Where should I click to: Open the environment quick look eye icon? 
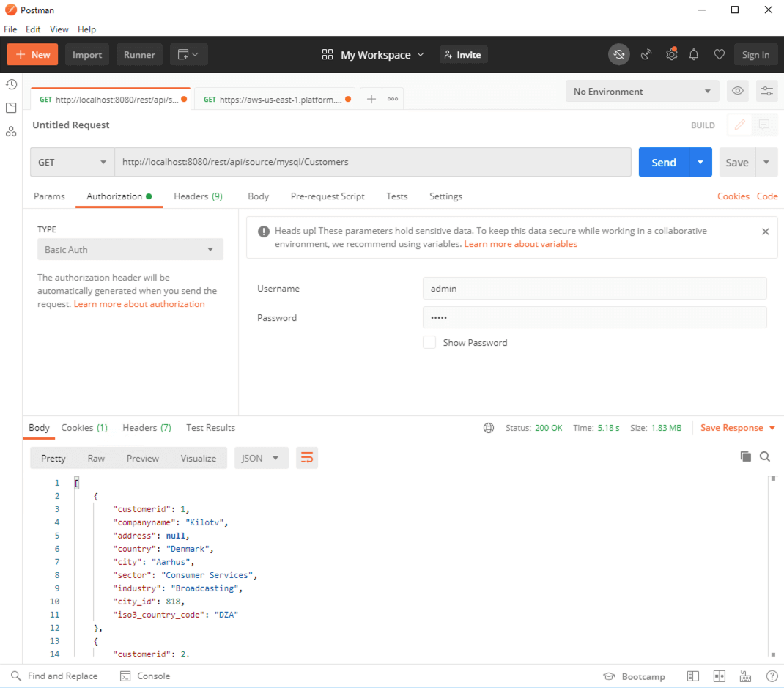(737, 91)
